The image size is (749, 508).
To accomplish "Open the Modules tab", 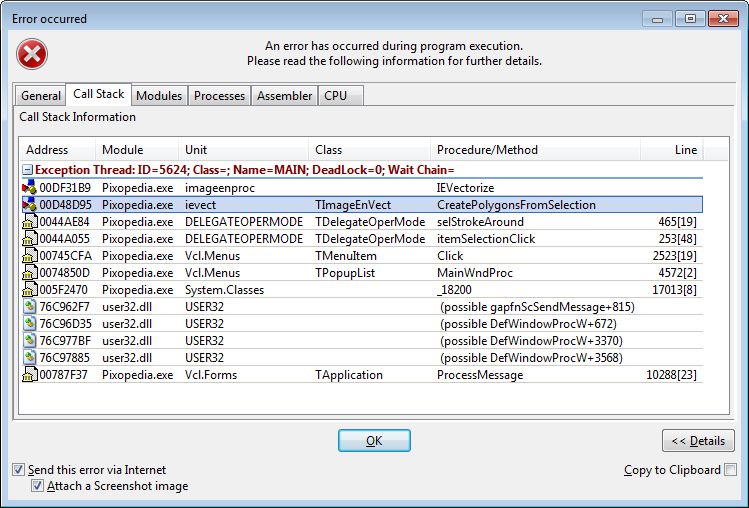I will coord(159,96).
